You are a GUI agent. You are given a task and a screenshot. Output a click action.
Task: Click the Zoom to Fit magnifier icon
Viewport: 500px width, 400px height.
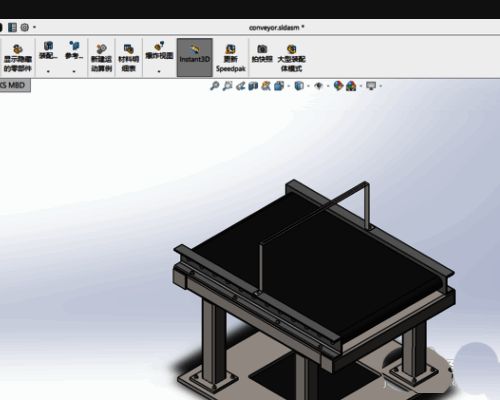214,86
